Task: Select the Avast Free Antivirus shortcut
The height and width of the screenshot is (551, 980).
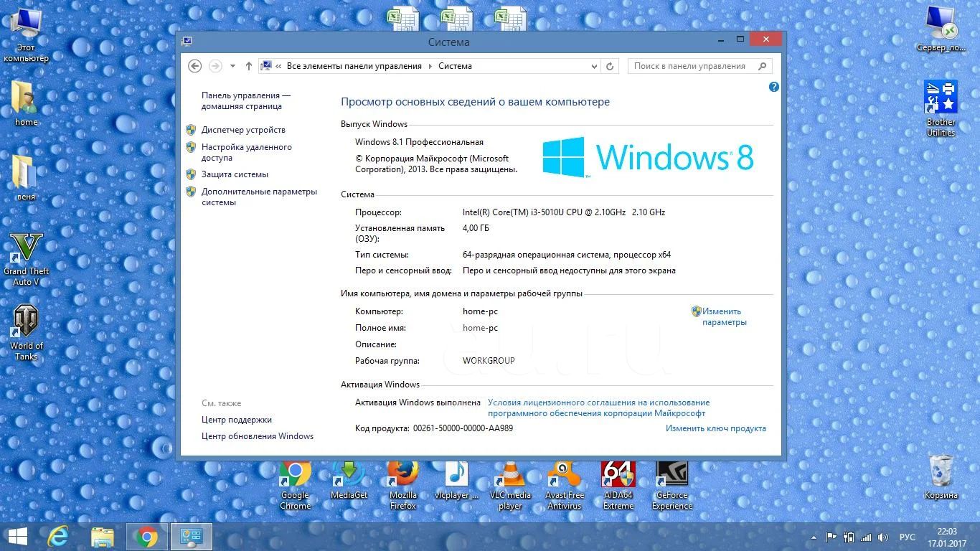Action: (x=564, y=486)
